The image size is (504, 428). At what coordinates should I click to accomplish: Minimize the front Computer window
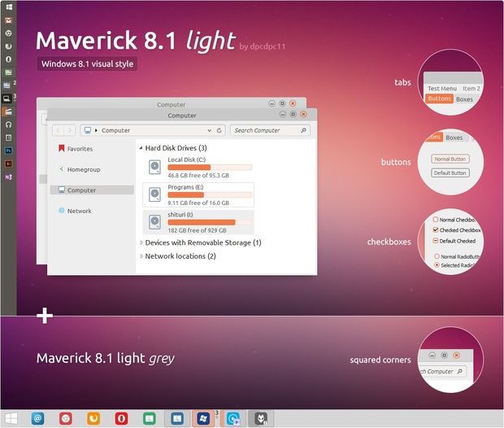[283, 114]
